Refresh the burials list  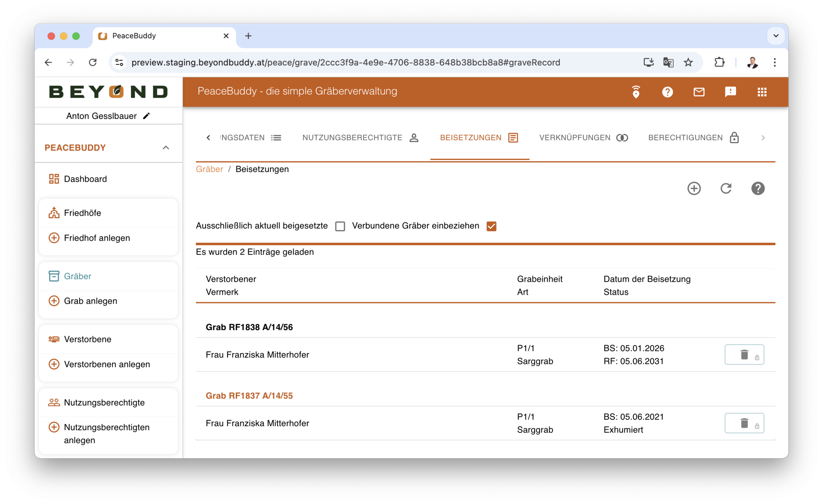pos(726,188)
